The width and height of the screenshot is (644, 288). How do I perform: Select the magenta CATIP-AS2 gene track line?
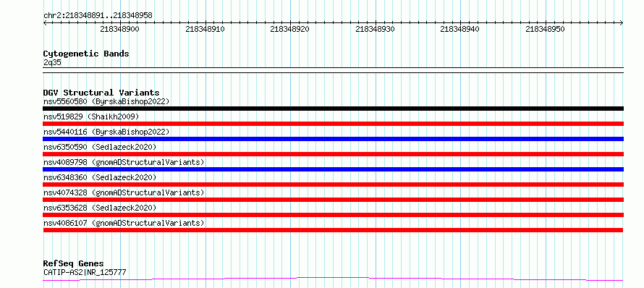[x=333, y=279]
